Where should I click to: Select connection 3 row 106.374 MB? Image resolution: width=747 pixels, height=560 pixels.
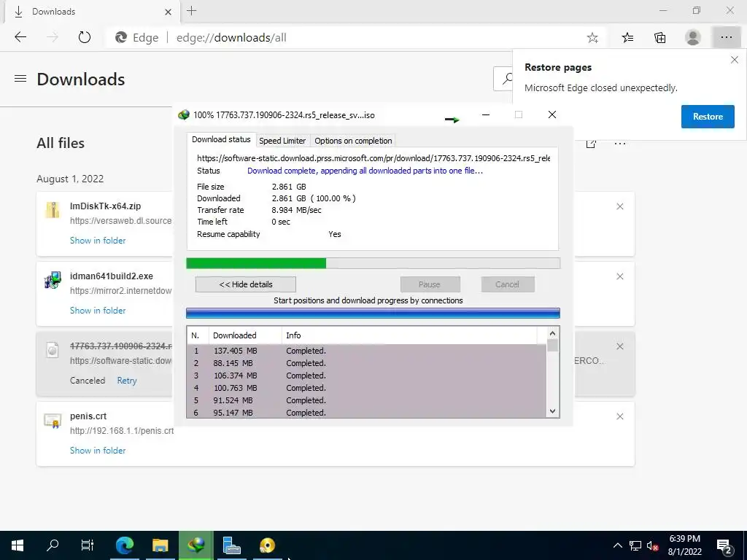coord(367,376)
